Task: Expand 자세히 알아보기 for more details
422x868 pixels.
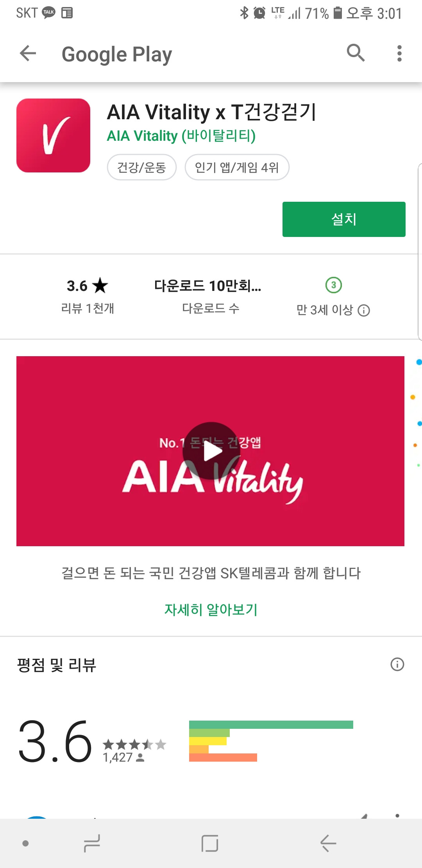Action: (211, 610)
